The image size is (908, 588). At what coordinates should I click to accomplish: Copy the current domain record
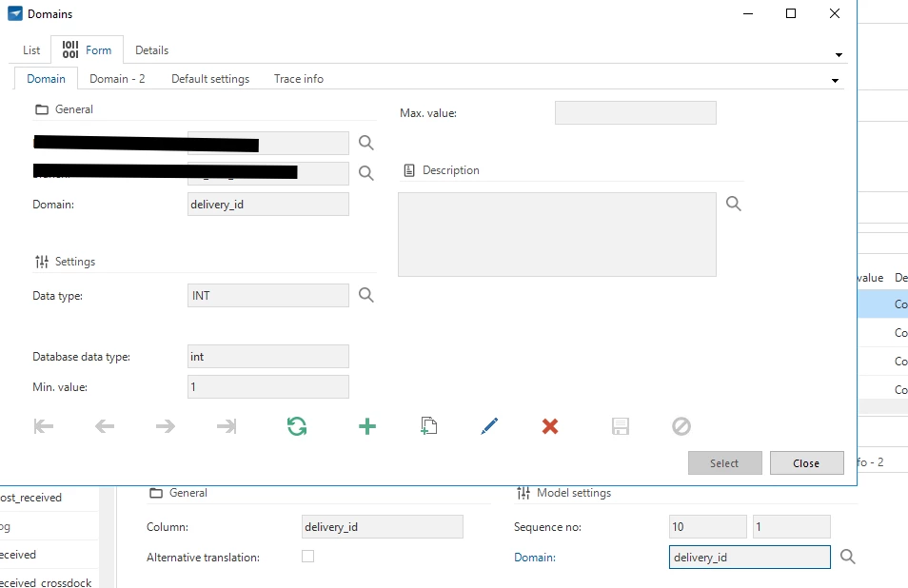428,426
